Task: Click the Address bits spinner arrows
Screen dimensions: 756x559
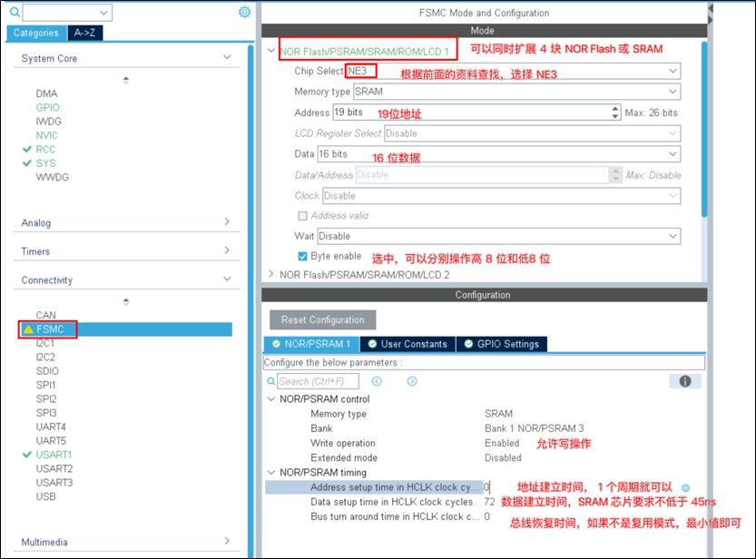Action: pos(615,113)
